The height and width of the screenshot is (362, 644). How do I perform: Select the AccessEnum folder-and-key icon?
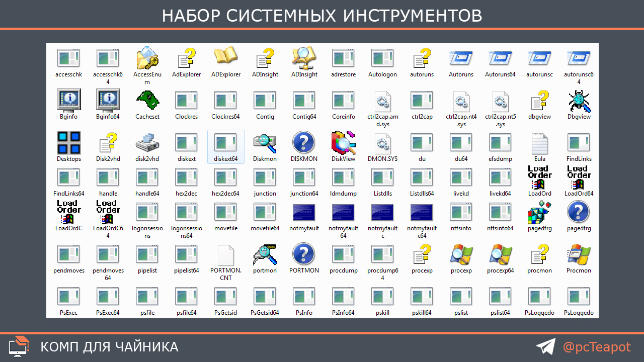pos(147,58)
